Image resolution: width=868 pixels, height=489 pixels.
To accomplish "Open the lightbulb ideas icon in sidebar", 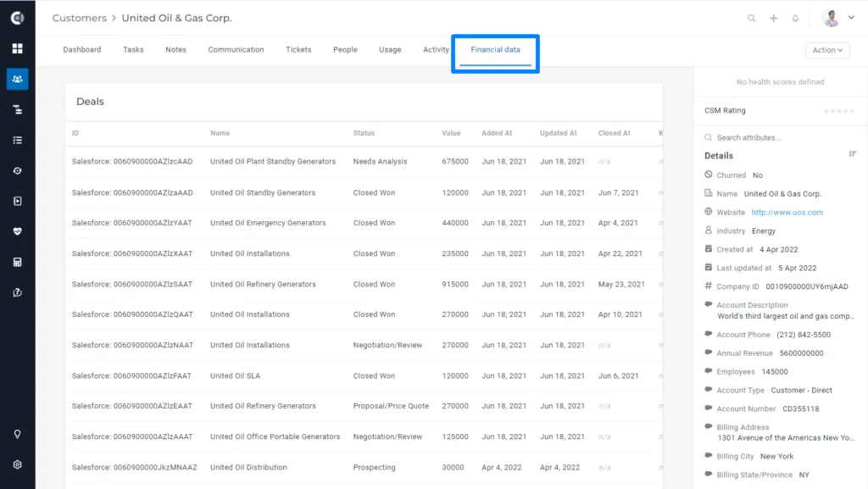I will click(17, 434).
